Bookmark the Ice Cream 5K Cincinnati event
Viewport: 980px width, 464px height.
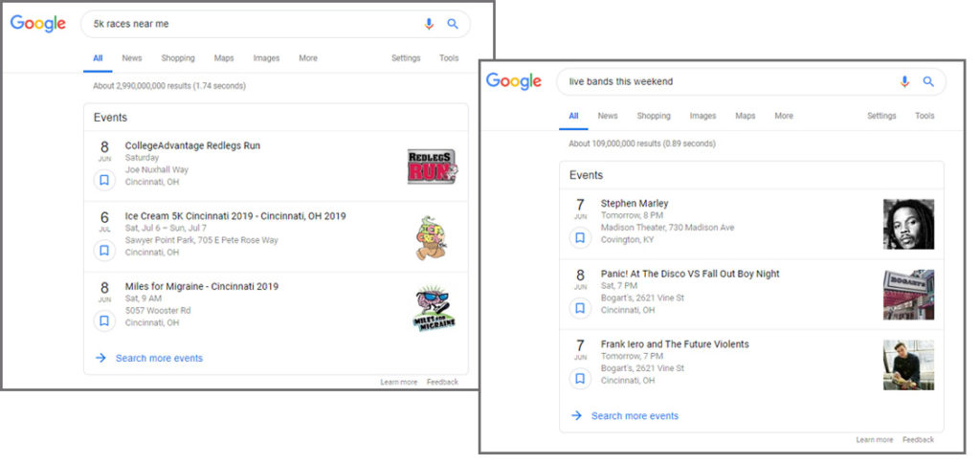coord(104,251)
